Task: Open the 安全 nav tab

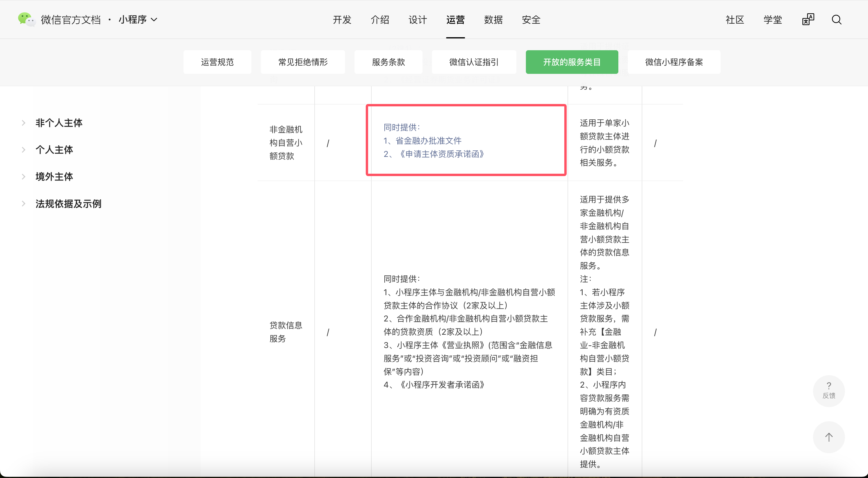Action: [531, 19]
